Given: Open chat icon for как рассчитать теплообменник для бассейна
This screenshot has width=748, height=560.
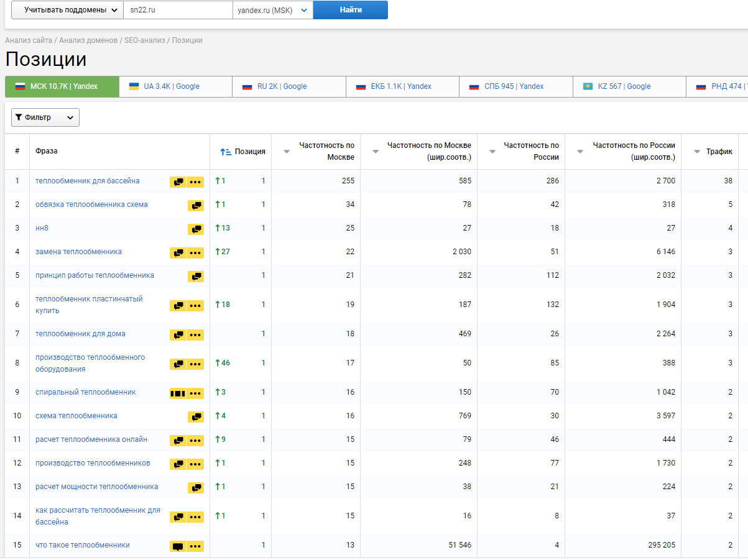Looking at the screenshot, I should [x=178, y=517].
